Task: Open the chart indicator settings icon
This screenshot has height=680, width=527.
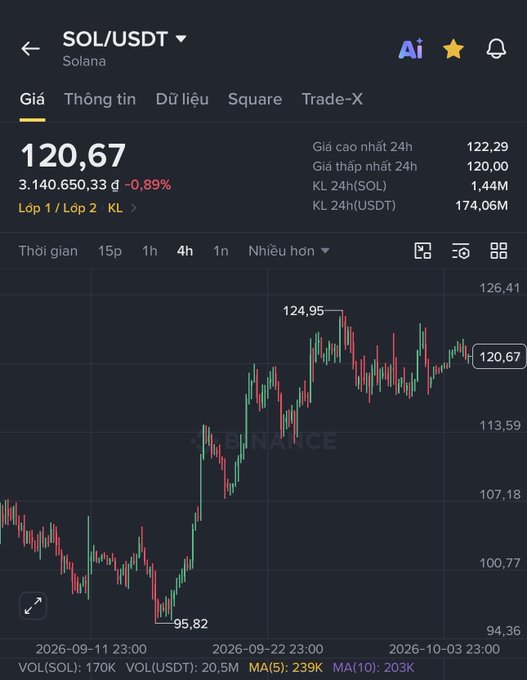Action: (x=461, y=251)
